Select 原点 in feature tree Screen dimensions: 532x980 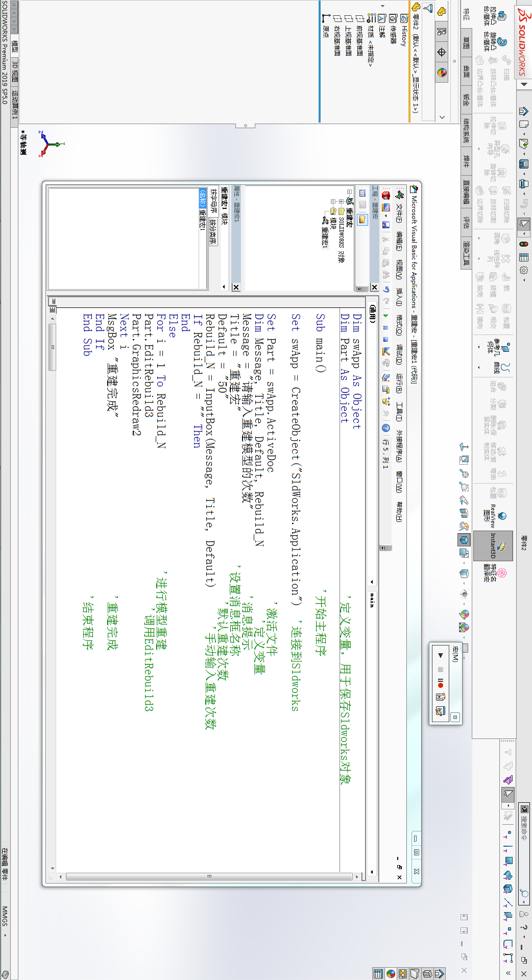(x=326, y=26)
